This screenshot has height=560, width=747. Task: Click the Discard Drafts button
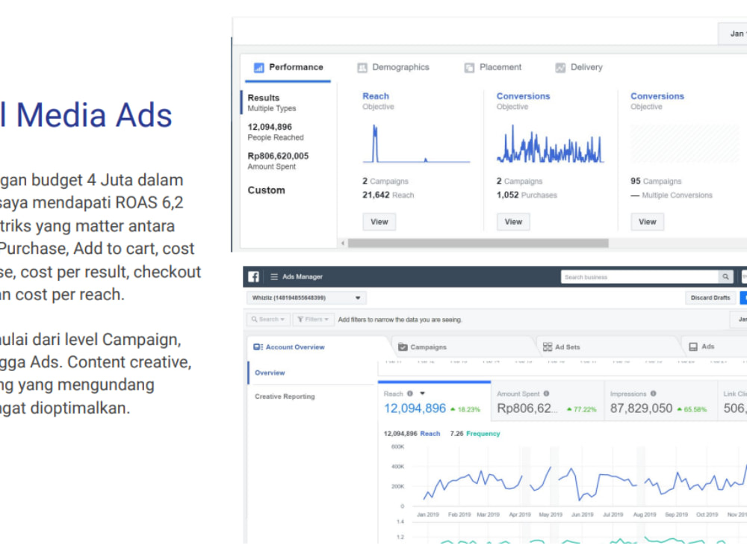tap(710, 298)
